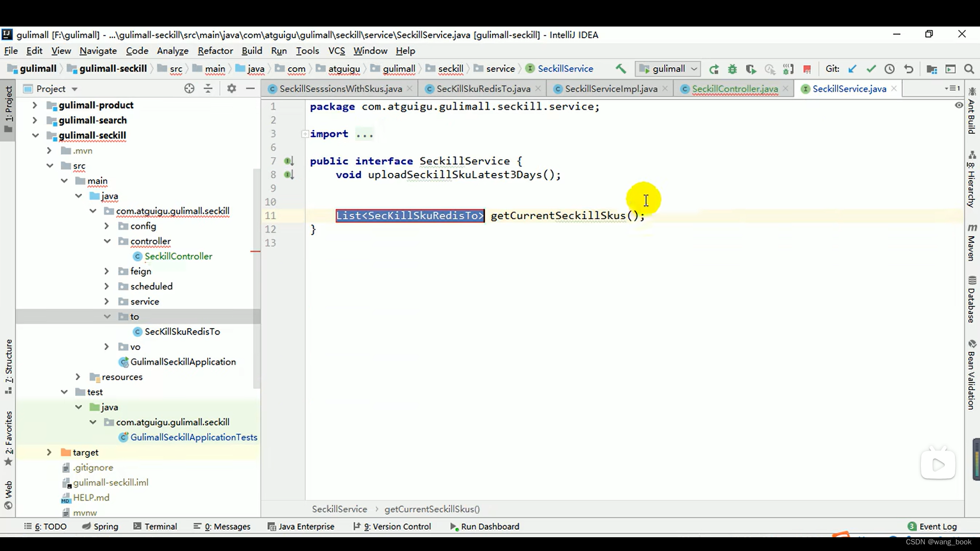Screen dimensions: 980x551
Task: Close the SeckillService.java tab
Action: point(894,89)
